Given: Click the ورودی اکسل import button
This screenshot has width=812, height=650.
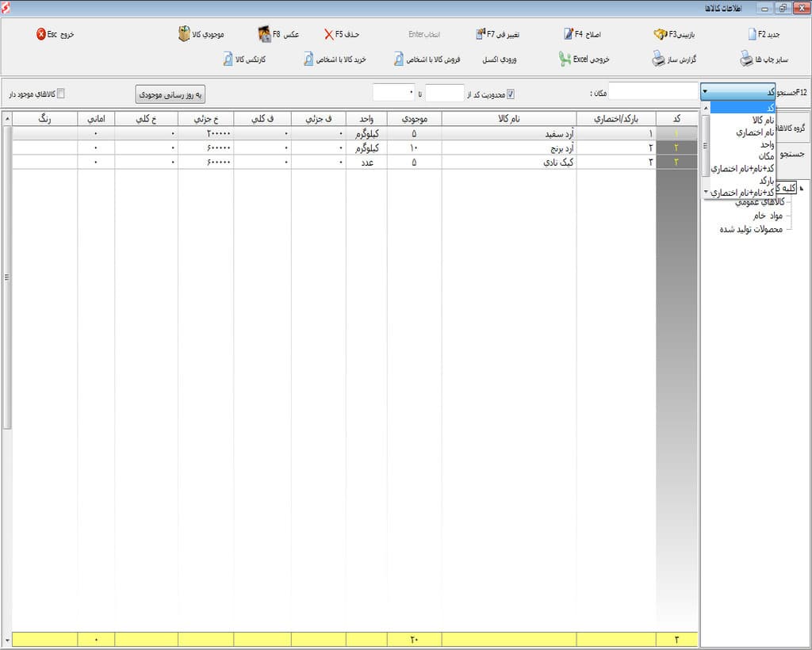Looking at the screenshot, I should tap(500, 59).
